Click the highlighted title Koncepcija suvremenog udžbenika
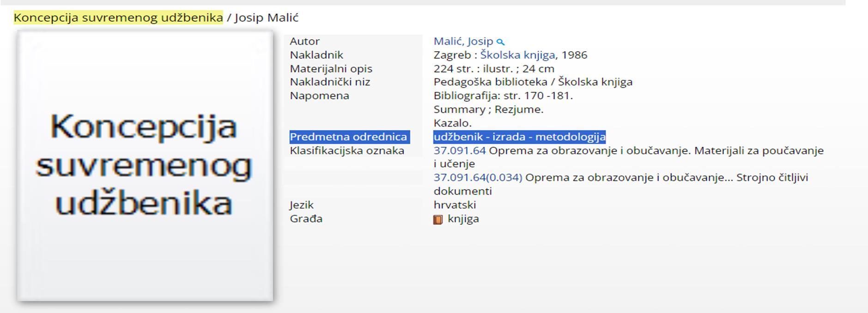Image resolution: width=868 pixels, height=313 pixels. tap(118, 18)
